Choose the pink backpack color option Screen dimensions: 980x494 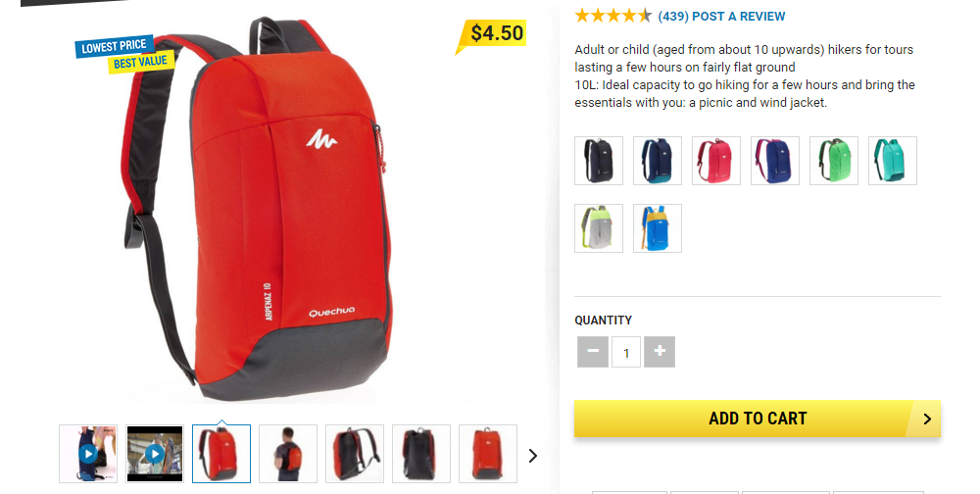[716, 161]
